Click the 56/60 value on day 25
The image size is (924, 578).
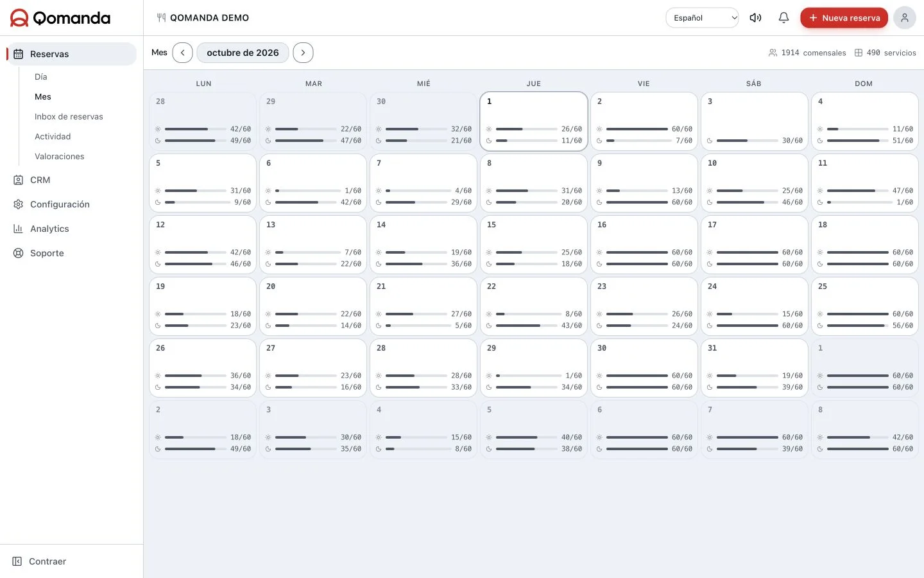pyautogui.click(x=903, y=326)
